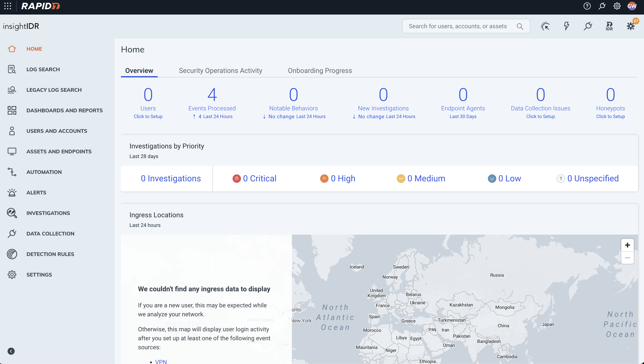
Task: Click the Detection Rules radar icon
Action: tap(12, 254)
